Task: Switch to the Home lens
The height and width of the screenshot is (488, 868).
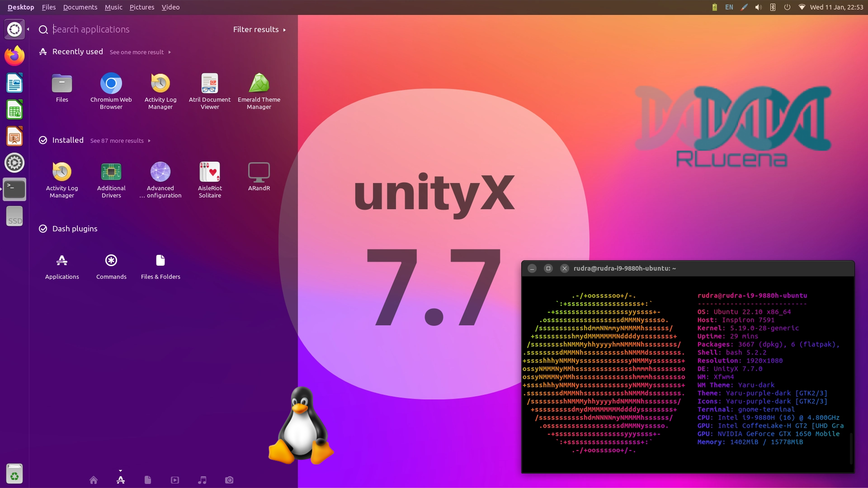Action: pyautogui.click(x=94, y=480)
